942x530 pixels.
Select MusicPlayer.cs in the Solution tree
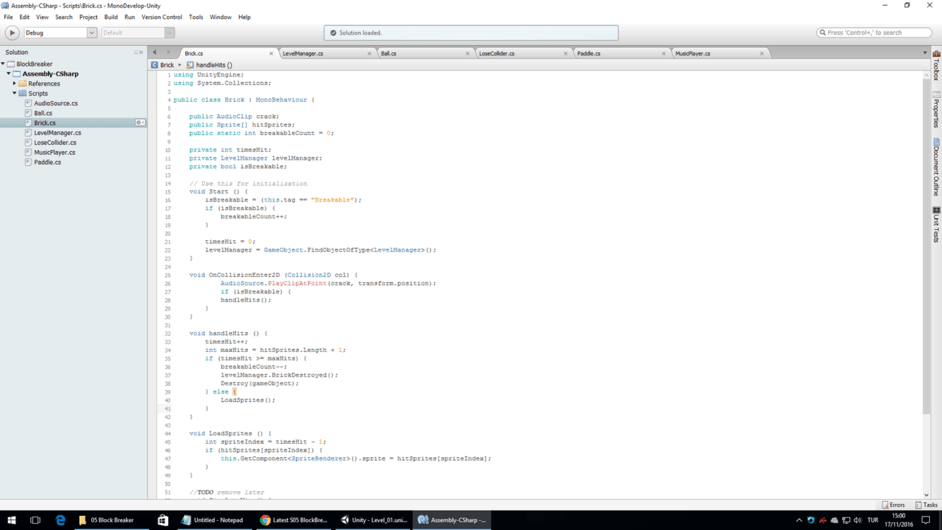(54, 152)
